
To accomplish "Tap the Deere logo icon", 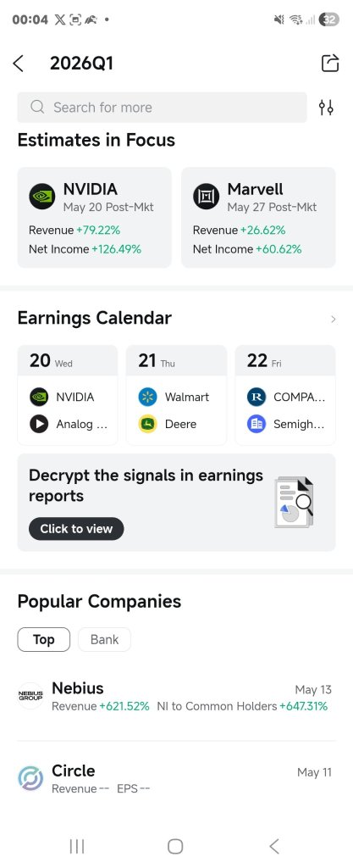I will [147, 424].
